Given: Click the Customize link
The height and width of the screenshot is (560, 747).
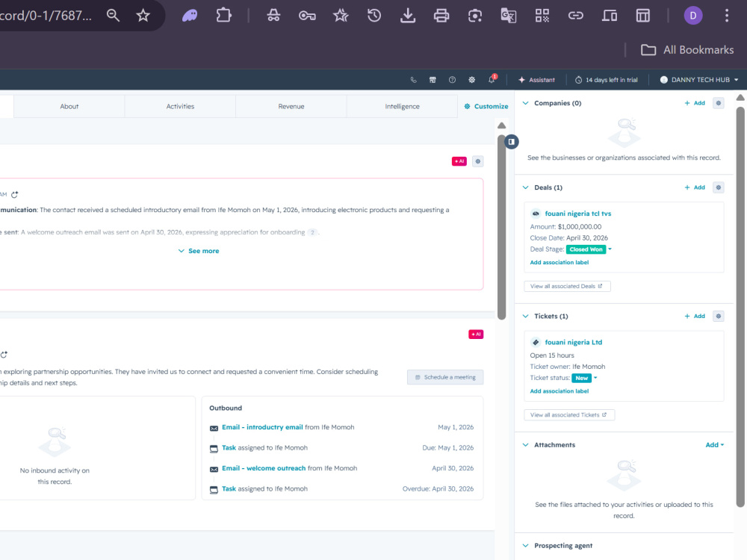Looking at the screenshot, I should [486, 106].
